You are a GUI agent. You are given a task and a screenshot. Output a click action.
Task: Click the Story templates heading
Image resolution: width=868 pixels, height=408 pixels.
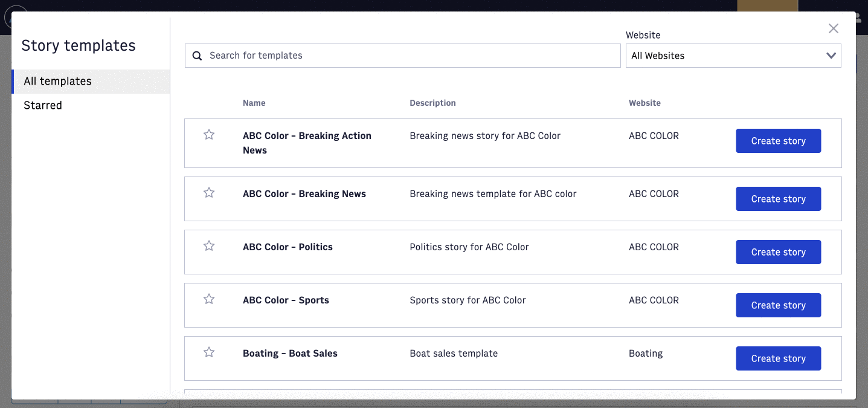coord(79,46)
